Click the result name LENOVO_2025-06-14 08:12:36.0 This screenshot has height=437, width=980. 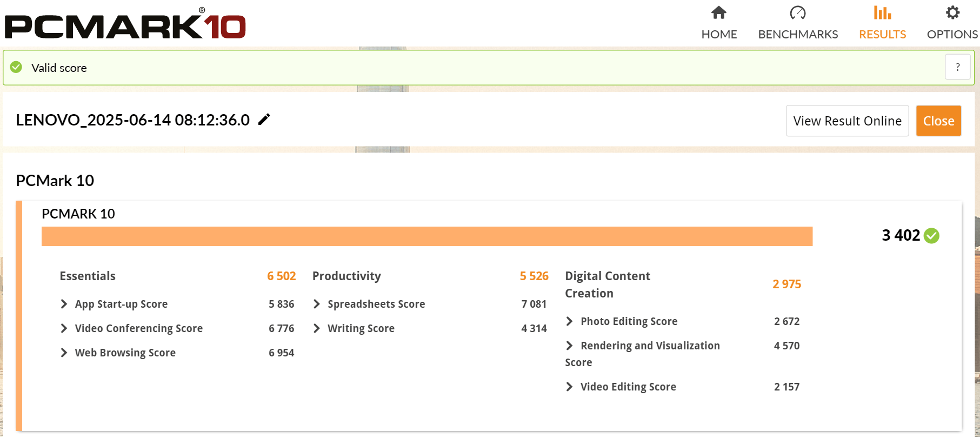point(133,120)
